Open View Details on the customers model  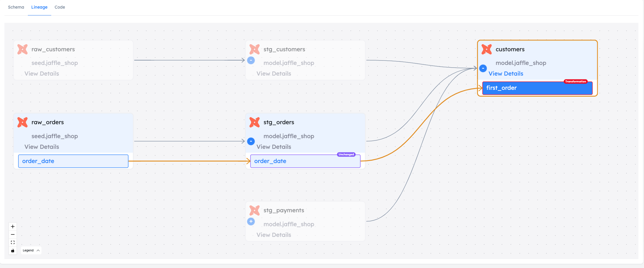(x=506, y=74)
